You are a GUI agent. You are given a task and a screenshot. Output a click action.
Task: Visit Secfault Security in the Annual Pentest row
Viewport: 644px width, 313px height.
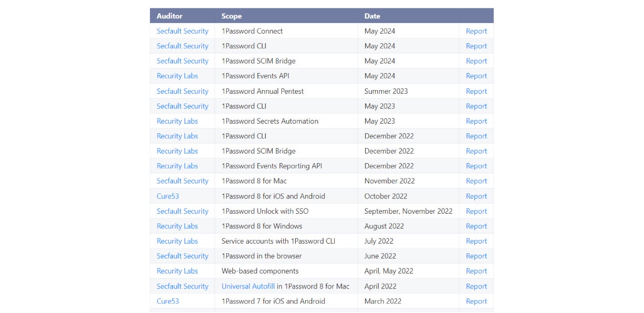(x=183, y=91)
